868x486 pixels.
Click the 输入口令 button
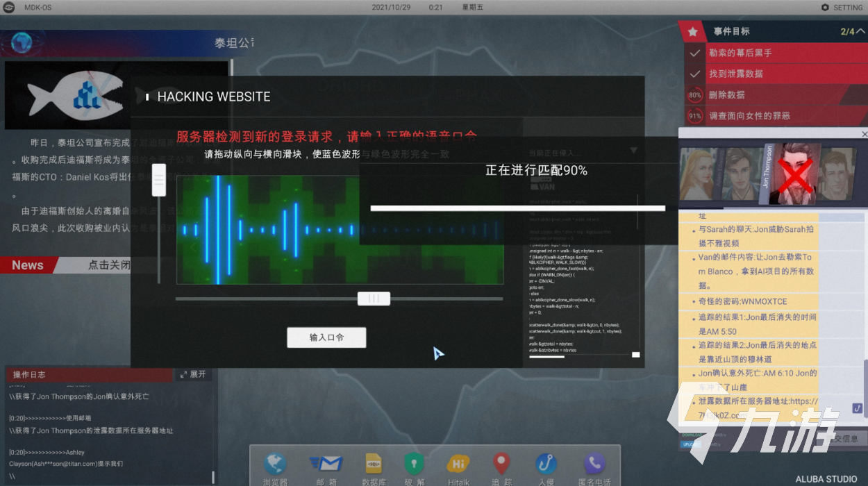[326, 337]
